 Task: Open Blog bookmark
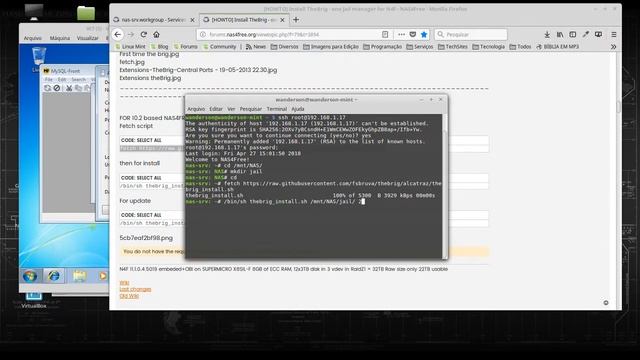[x=160, y=47]
